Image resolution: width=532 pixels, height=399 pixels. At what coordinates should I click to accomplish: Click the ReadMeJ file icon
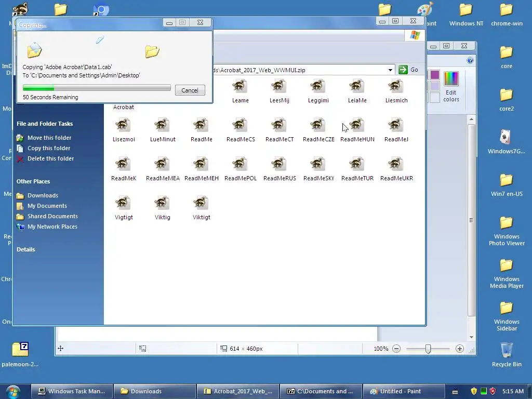[396, 125]
